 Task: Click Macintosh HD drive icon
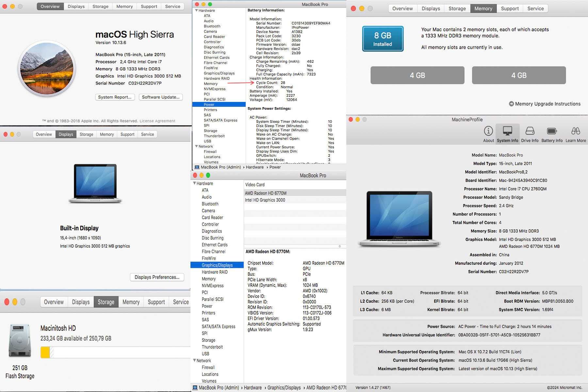(20, 340)
